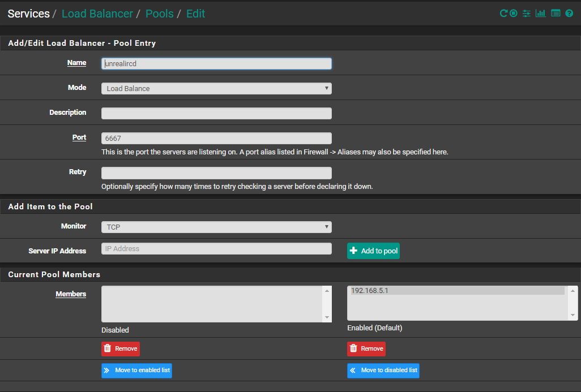The width and height of the screenshot is (581, 392).
Task: Navigate to Pools breadcrumb link
Action: [159, 14]
